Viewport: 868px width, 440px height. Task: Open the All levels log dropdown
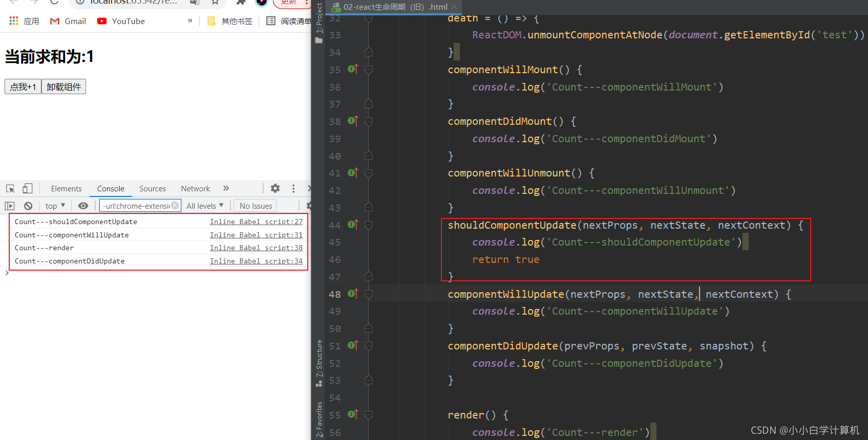(205, 206)
